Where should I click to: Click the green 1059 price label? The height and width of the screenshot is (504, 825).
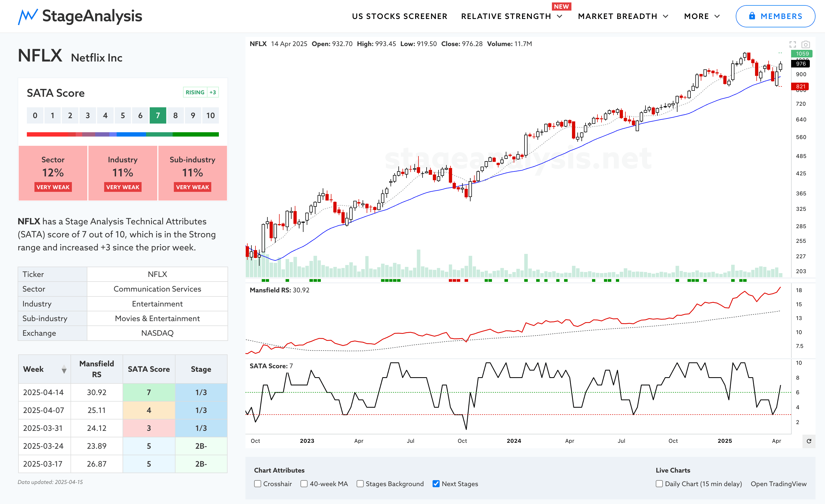point(802,53)
